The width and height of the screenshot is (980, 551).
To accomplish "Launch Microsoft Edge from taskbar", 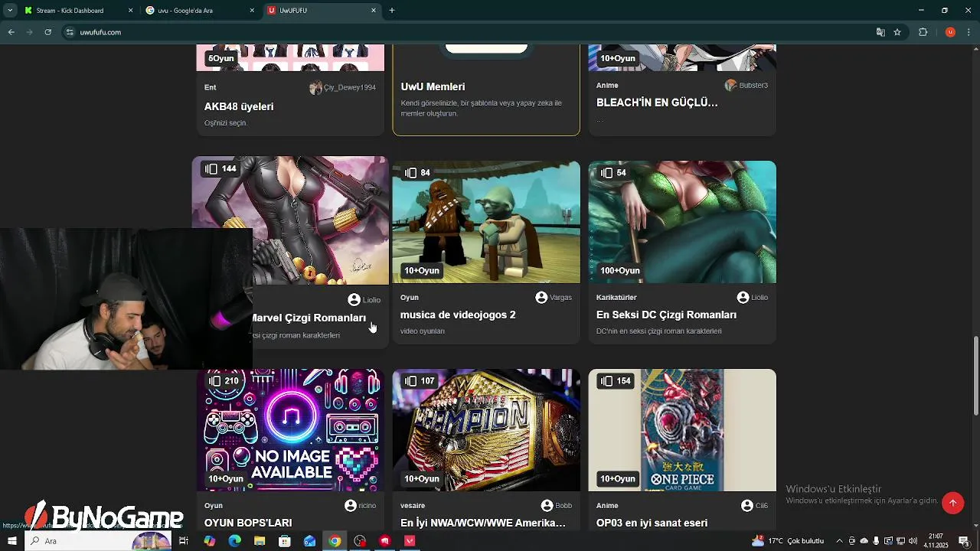I will (x=234, y=541).
